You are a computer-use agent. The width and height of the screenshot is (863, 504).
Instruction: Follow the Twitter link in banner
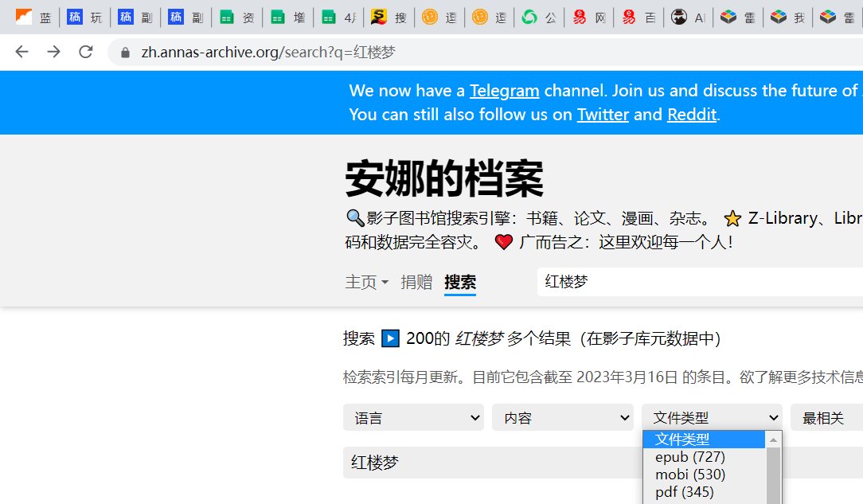click(603, 115)
